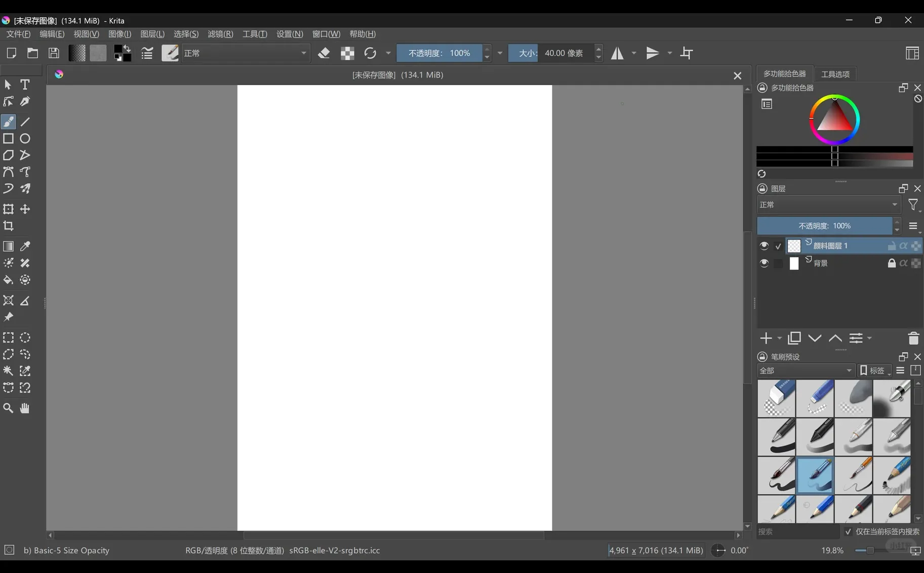Screen dimensions: 924x573
Task: Open the layer blending mode dropdown
Action: [828, 205]
